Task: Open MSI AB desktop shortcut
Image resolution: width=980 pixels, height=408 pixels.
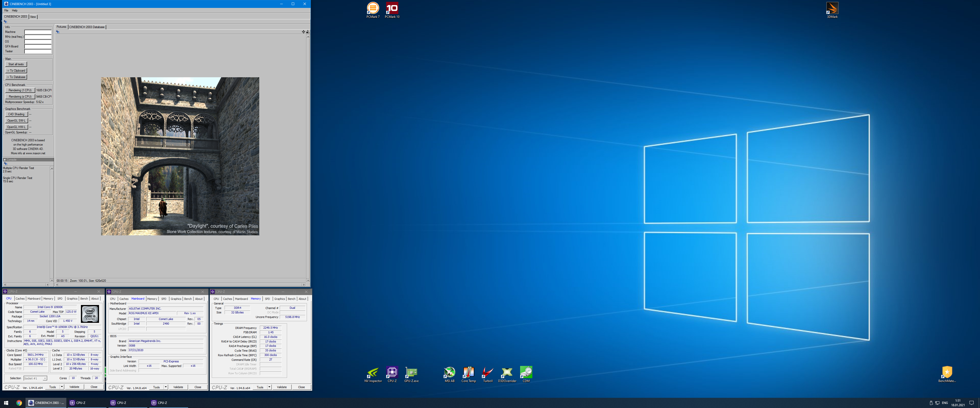Action: coord(449,375)
